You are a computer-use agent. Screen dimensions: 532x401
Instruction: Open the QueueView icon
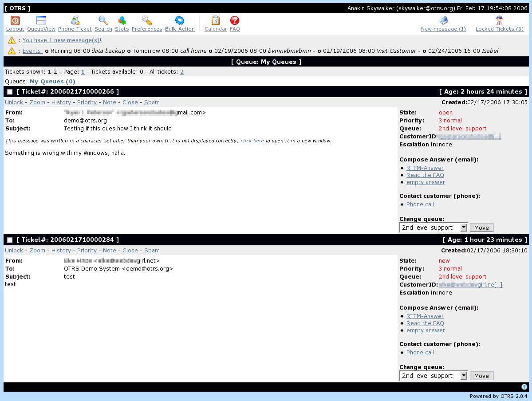tap(41, 20)
